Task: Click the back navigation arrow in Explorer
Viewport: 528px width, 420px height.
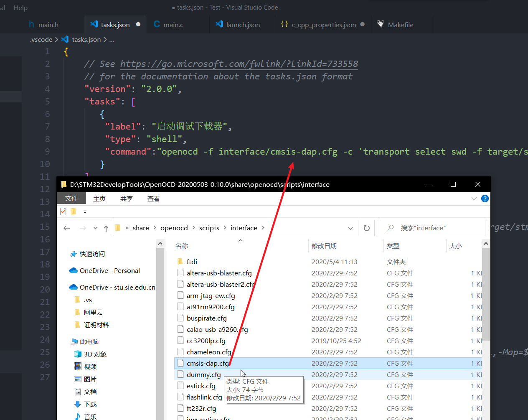Action: click(66, 228)
